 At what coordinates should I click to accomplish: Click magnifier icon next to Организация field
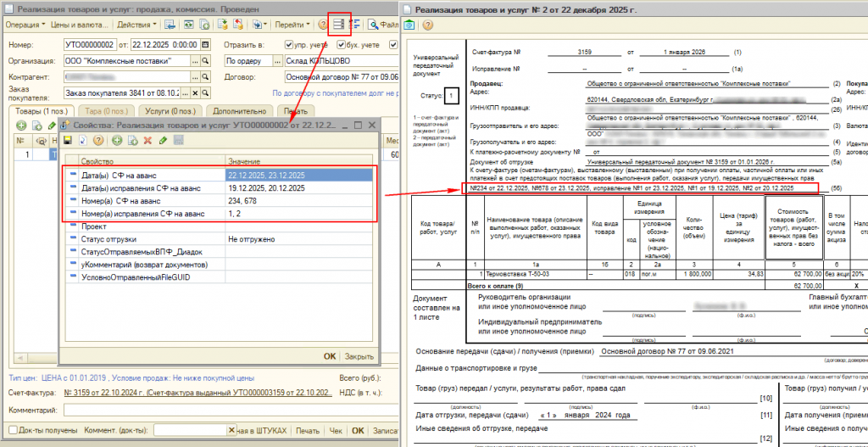tap(207, 61)
